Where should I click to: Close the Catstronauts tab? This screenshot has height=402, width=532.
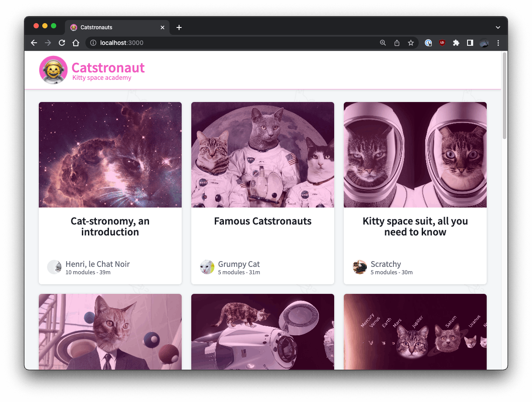click(163, 27)
